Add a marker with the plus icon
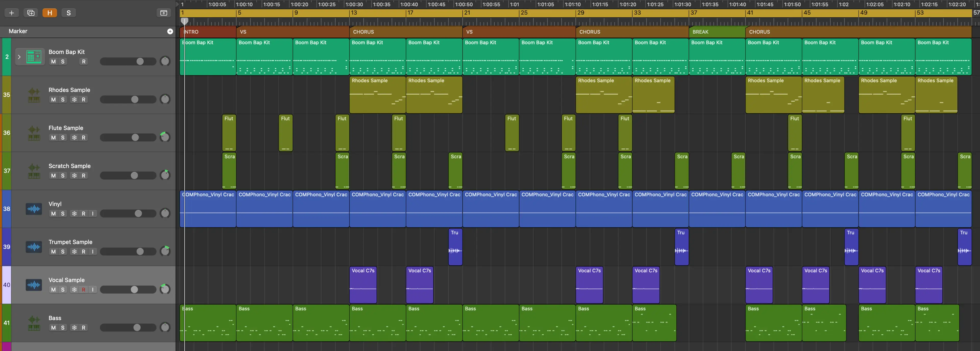 [170, 31]
